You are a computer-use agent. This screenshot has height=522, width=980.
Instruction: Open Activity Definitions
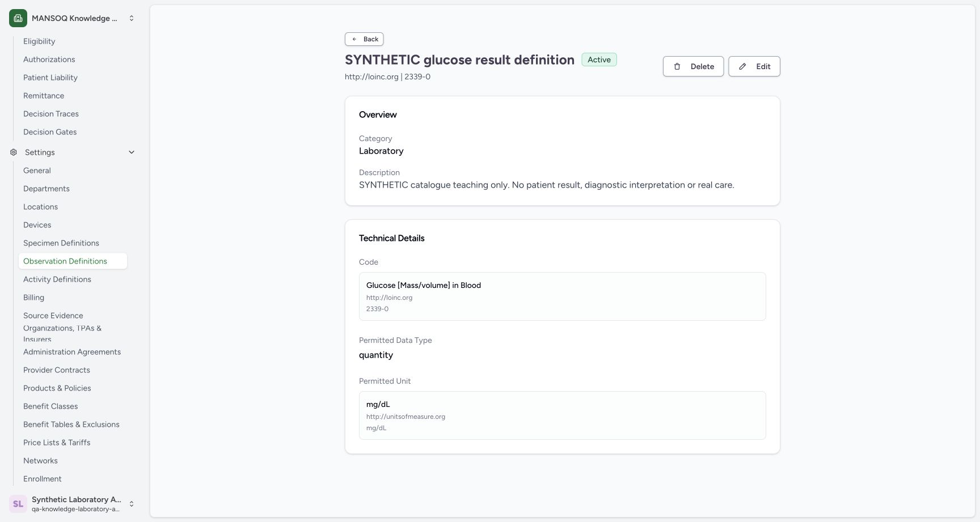[57, 279]
